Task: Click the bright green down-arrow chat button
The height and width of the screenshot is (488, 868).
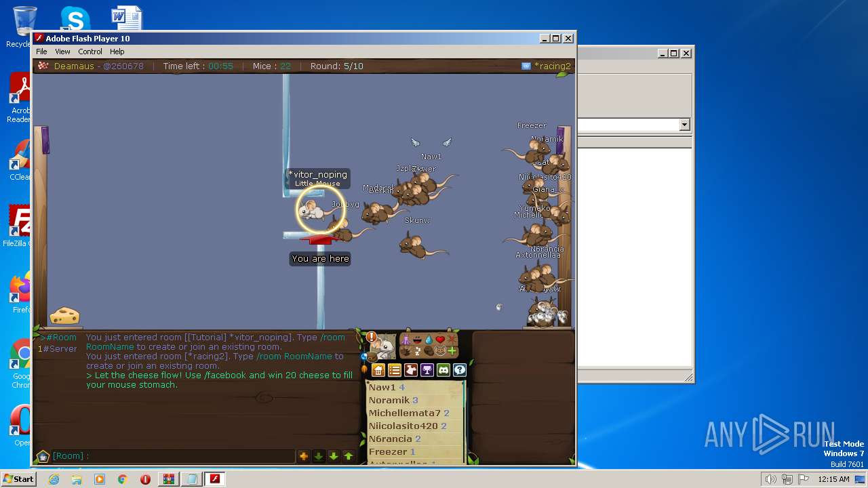Action: (334, 456)
